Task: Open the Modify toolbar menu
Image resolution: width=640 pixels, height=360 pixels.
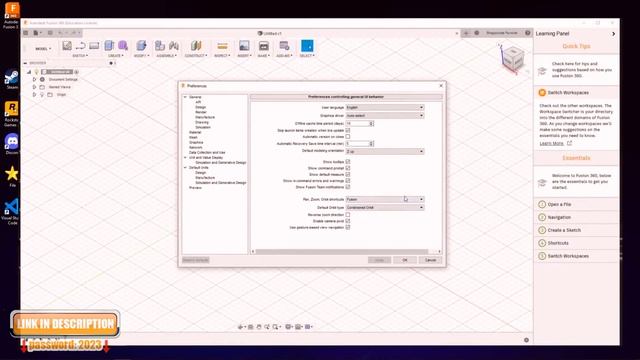Action: tap(142, 56)
